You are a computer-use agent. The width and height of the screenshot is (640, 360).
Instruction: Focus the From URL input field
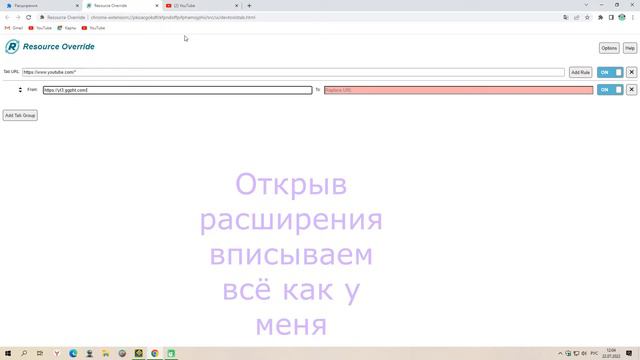[178, 90]
